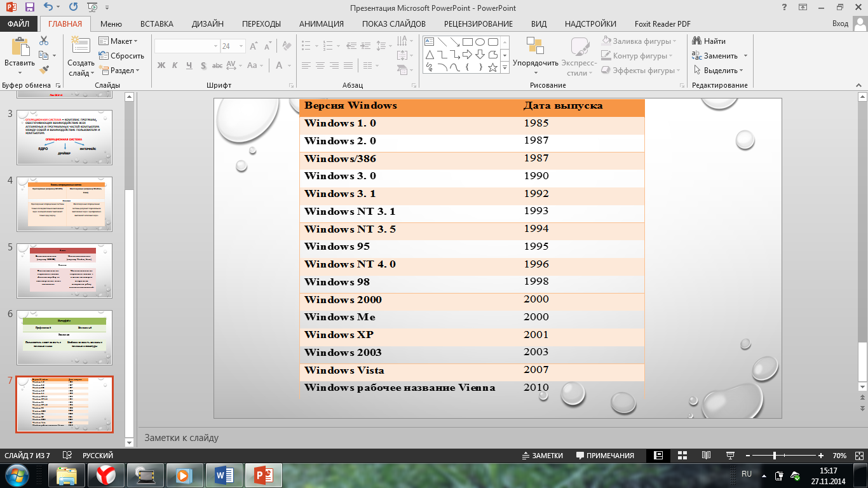868x488 pixels.
Task: Switch to the ПОКАЗ СЛАЙДОВ tab
Action: click(x=394, y=24)
